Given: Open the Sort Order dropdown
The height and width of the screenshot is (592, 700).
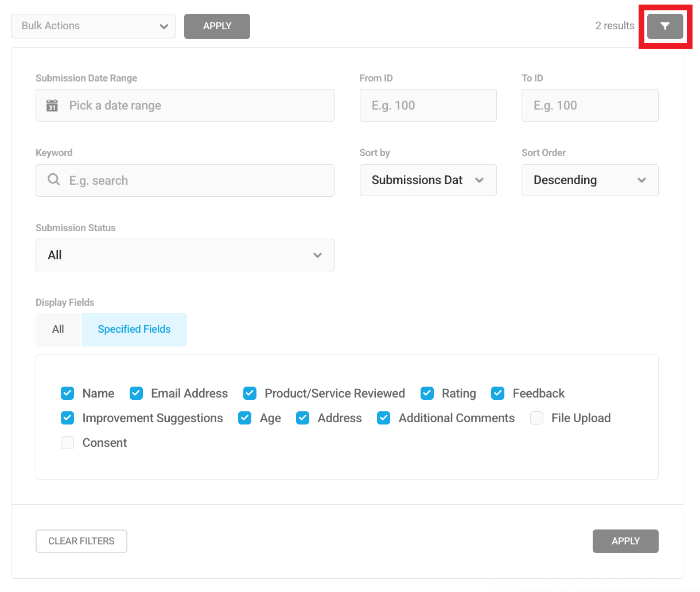Looking at the screenshot, I should tap(589, 180).
